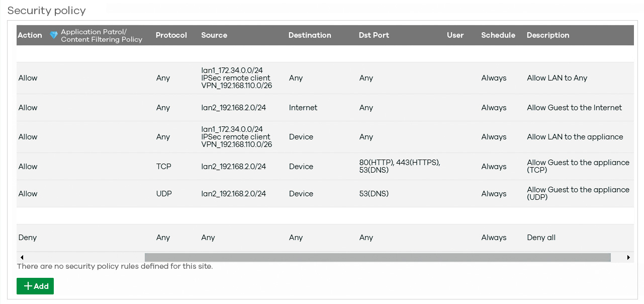The image size is (644, 304).
Task: Select the Allow Guest to appliance (TCP) rule
Action: [x=325, y=167]
